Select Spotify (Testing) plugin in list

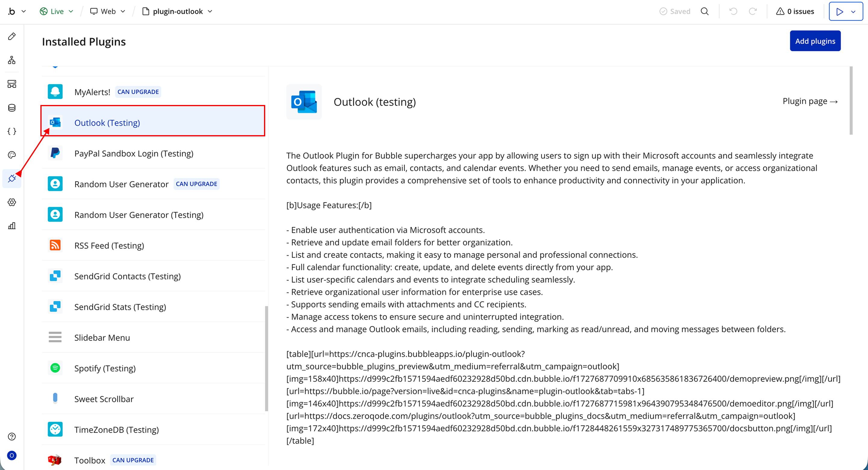pos(105,368)
